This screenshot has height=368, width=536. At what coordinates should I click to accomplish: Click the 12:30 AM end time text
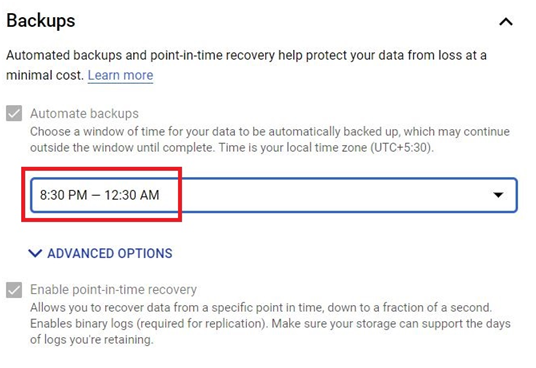pos(132,195)
